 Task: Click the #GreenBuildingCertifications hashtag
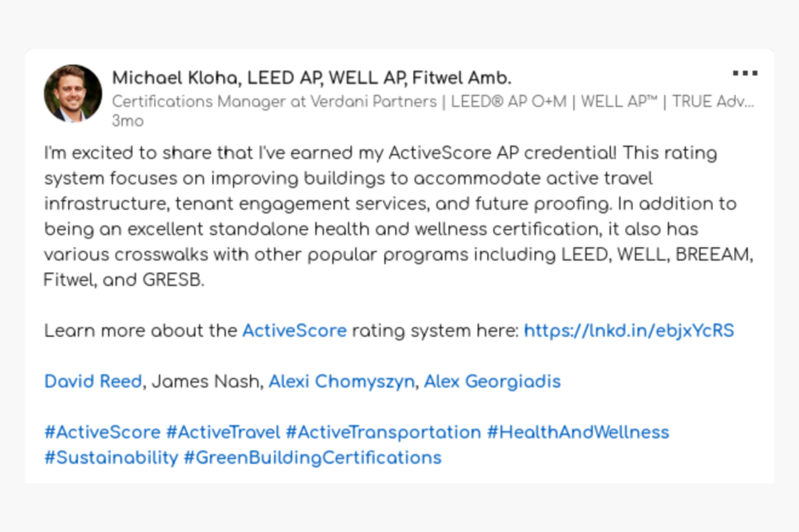click(x=313, y=458)
